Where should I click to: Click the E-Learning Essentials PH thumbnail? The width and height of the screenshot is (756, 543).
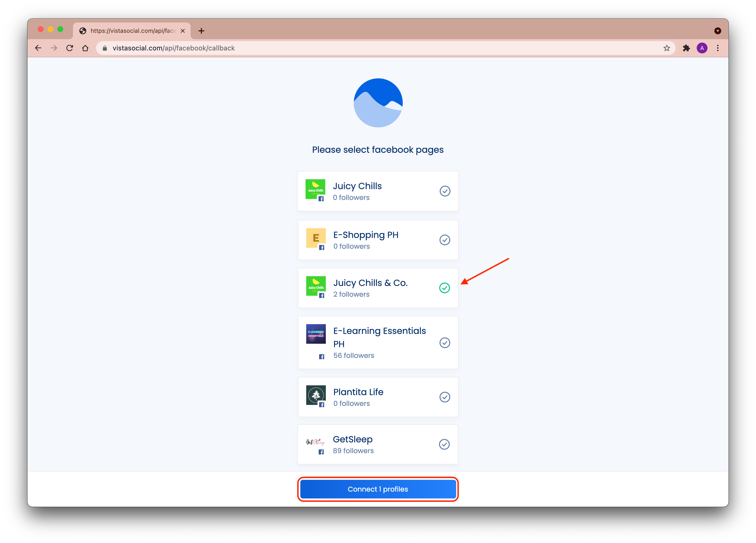(x=316, y=334)
